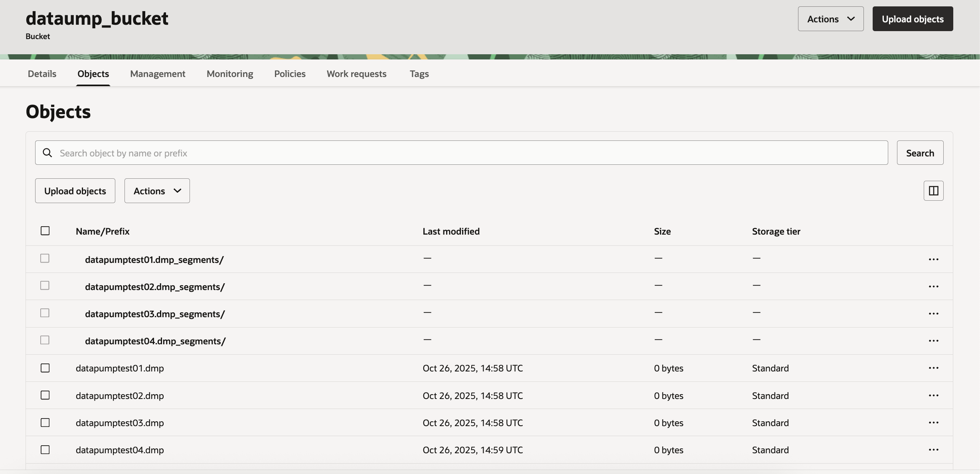Open the Work requests tab
The width and height of the screenshot is (980, 474).
point(356,74)
